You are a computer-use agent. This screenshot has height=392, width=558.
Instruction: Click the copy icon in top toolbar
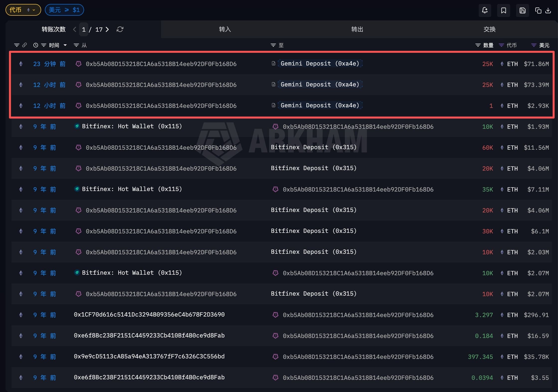(x=538, y=10)
